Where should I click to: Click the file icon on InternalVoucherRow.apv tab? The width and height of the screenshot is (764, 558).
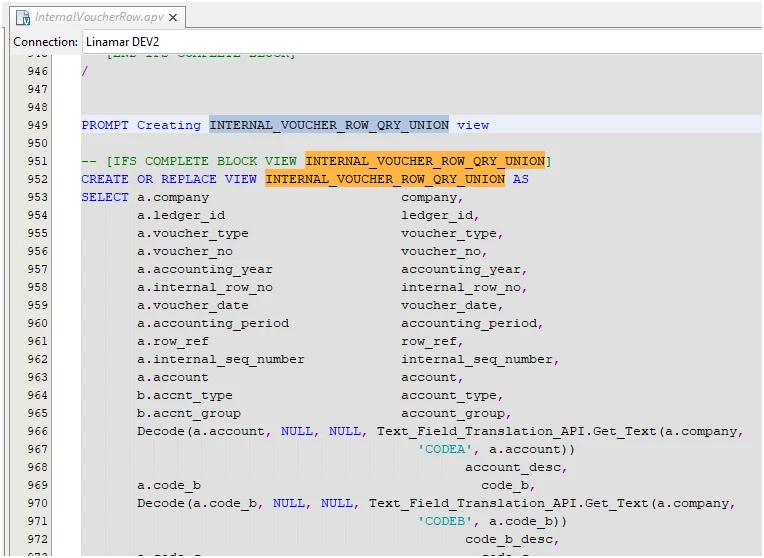pos(22,17)
